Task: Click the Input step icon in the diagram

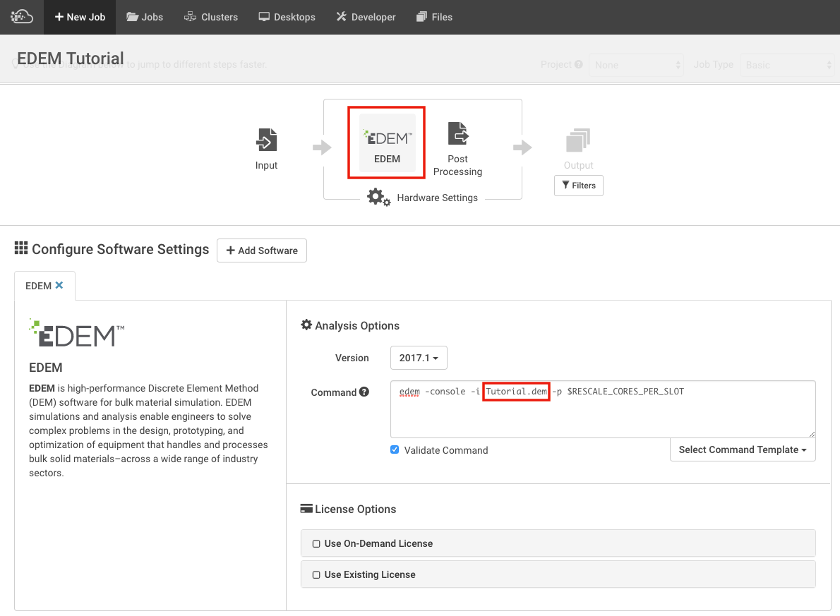Action: pos(266,140)
